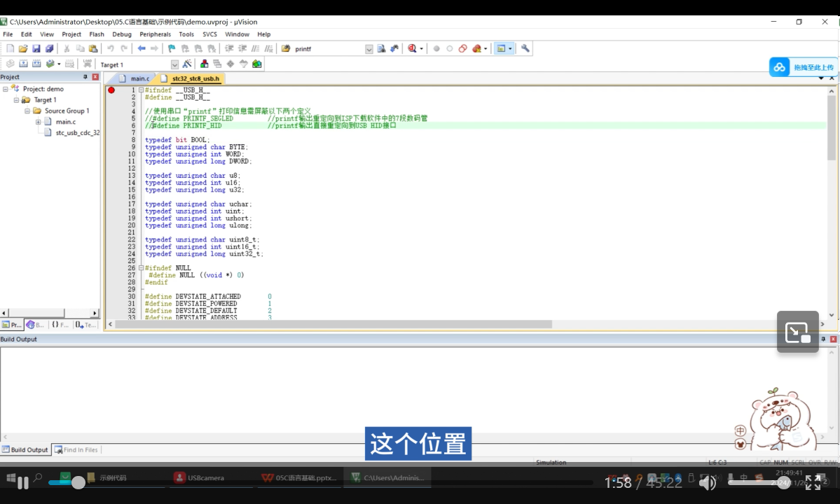Click the breakpoint marker on line 1
This screenshot has height=504, width=840.
click(111, 90)
